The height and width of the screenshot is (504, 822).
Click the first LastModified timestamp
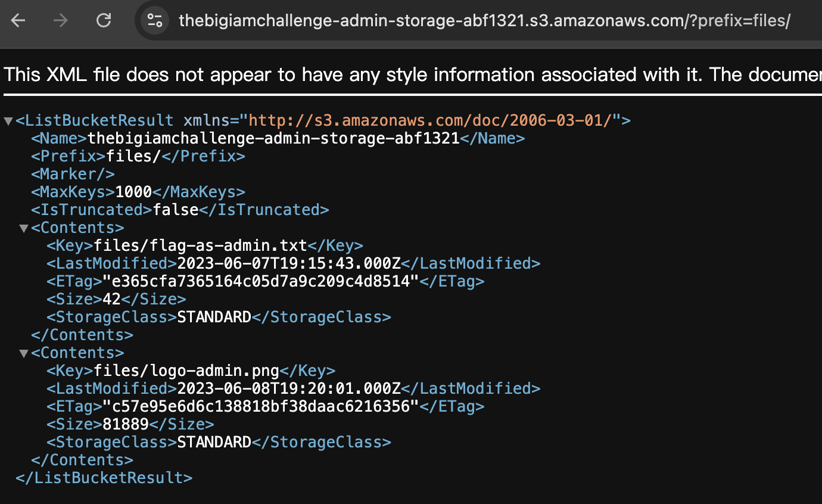tap(289, 263)
